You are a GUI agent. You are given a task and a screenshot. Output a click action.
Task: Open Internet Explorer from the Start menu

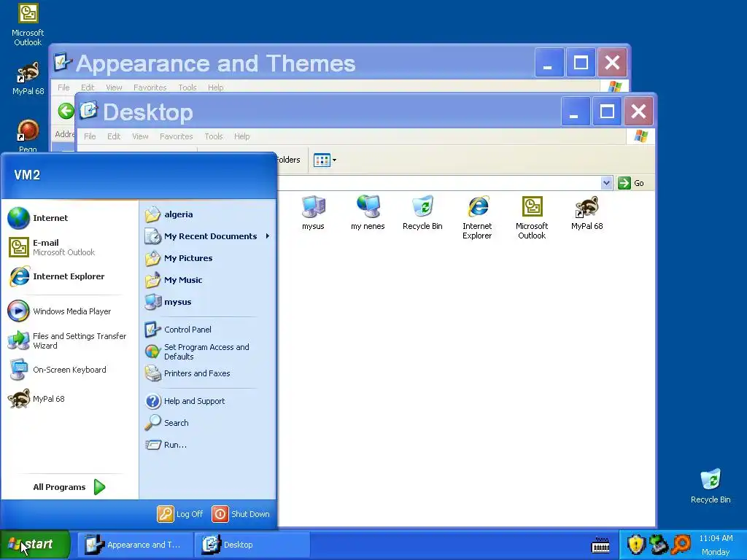click(x=69, y=276)
